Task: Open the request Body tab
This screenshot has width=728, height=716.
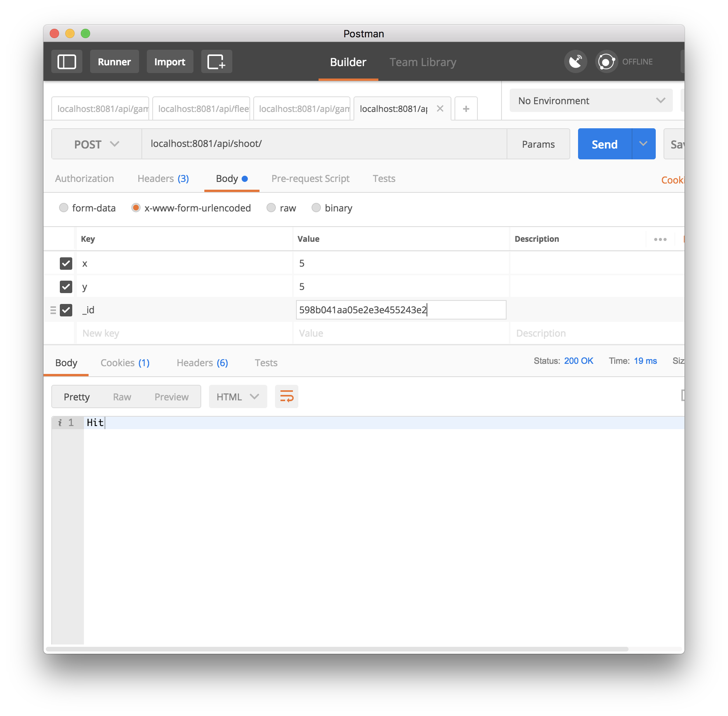Action: [x=232, y=178]
